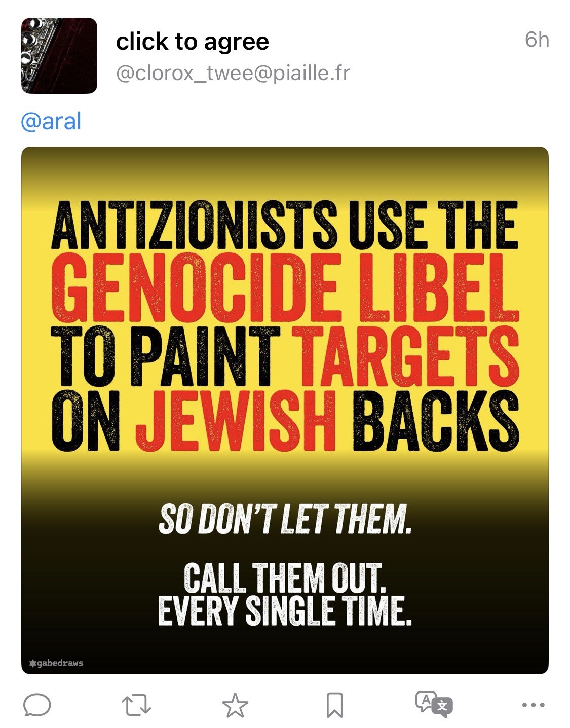Favorite the post with the star icon
The image size is (570, 728).
click(235, 705)
